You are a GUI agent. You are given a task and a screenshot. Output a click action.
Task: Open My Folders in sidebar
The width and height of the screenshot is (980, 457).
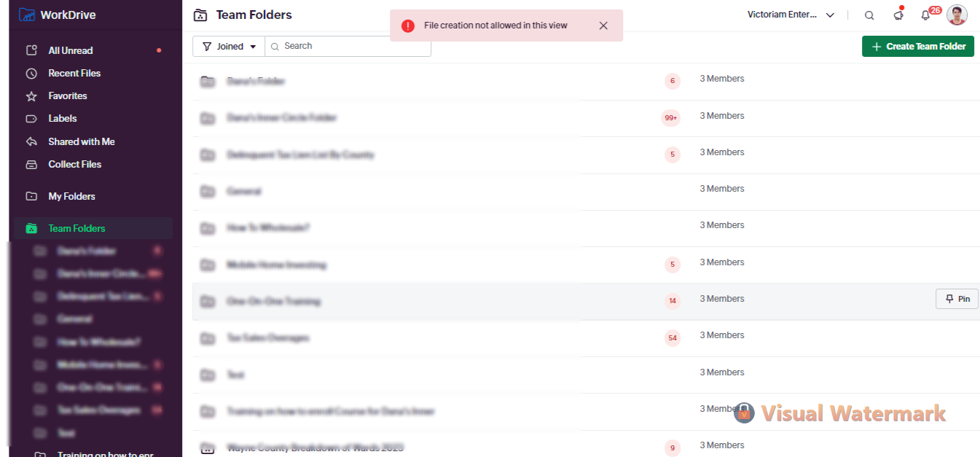coord(71,196)
